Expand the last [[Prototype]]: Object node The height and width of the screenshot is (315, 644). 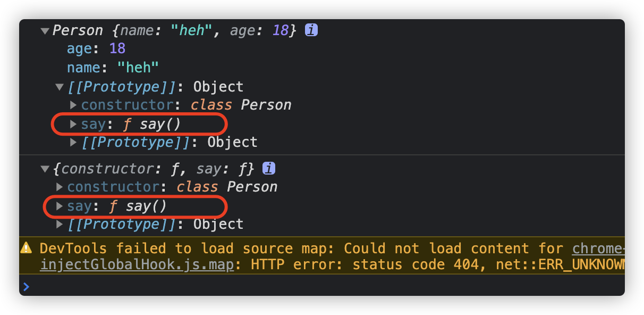pos(60,225)
